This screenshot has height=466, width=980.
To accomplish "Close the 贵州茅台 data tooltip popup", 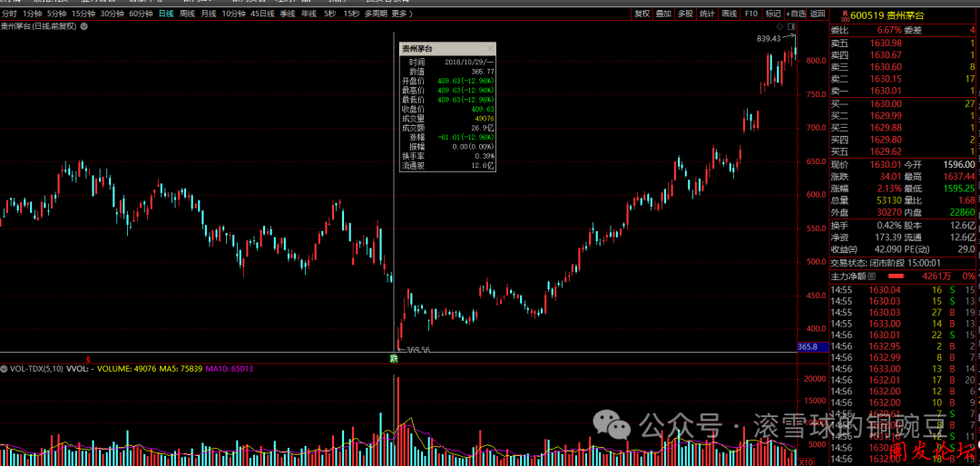I will tap(490, 48).
